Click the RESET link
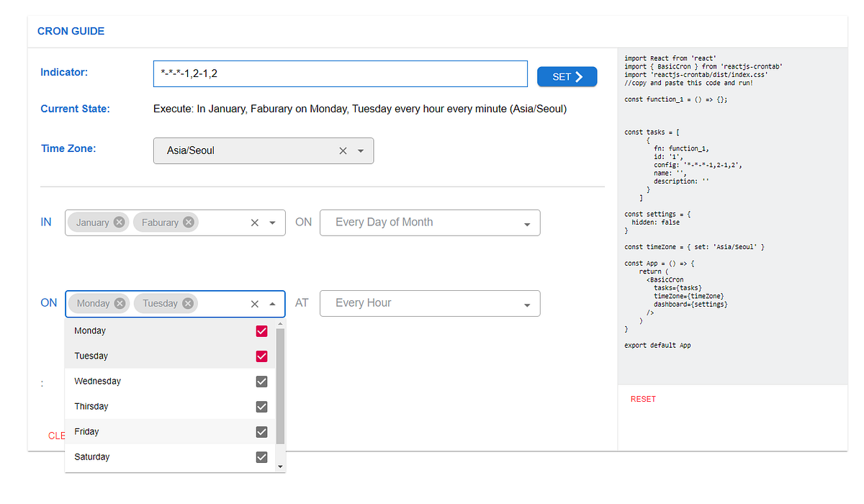 643,398
